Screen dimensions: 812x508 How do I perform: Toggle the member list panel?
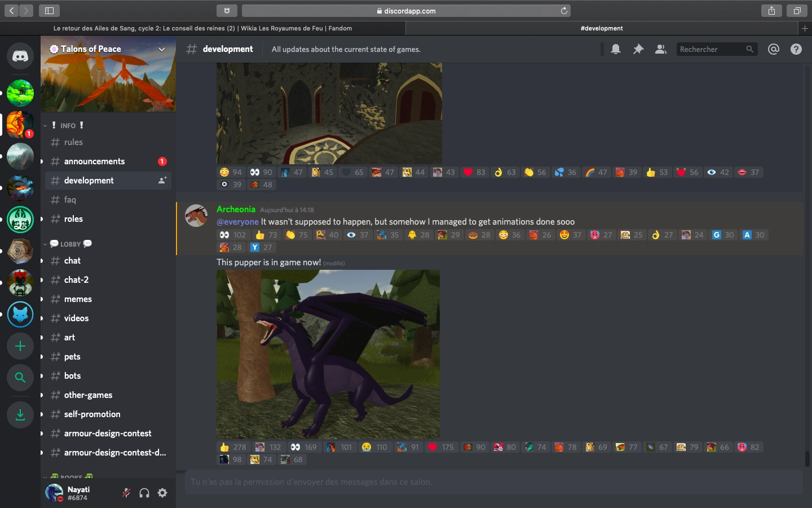point(660,49)
